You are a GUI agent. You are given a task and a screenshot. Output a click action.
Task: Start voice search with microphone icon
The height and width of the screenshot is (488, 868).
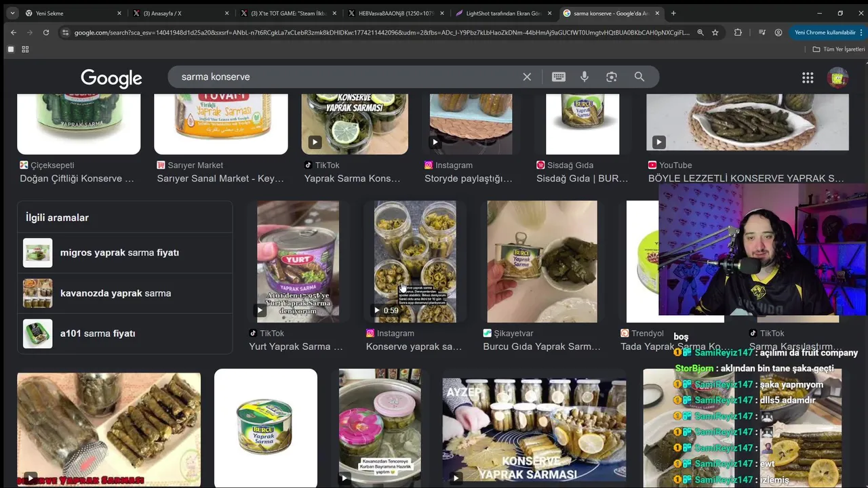click(x=585, y=77)
